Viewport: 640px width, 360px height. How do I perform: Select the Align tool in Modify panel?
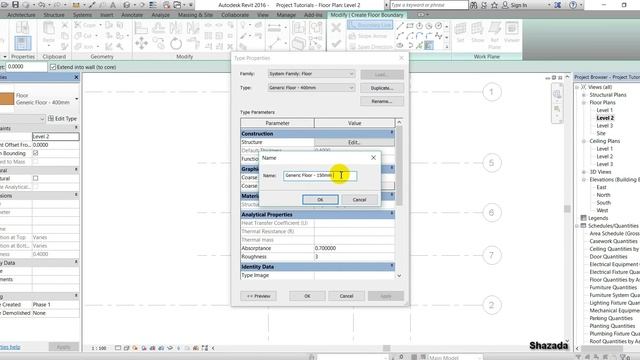click(141, 28)
